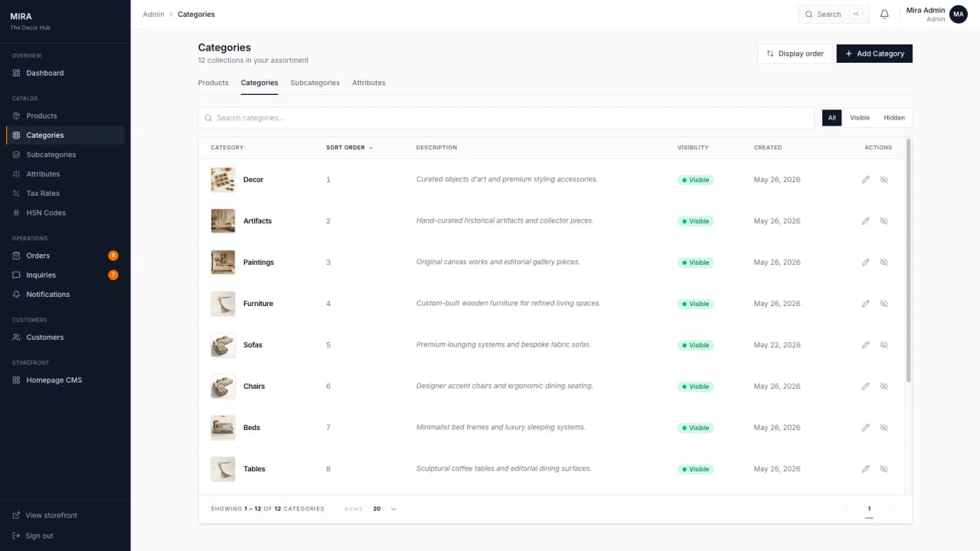Switch to the Subcategories tab
This screenshot has height=551, width=980.
click(315, 83)
